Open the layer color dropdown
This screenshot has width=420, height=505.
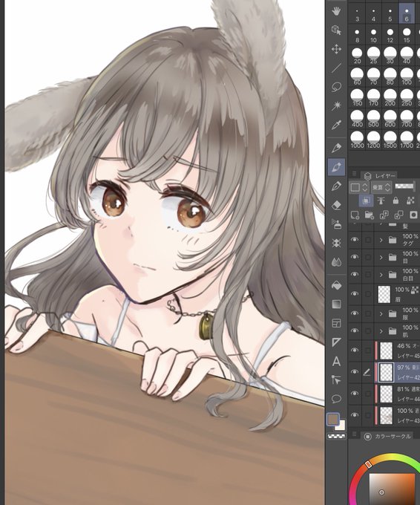click(x=359, y=187)
